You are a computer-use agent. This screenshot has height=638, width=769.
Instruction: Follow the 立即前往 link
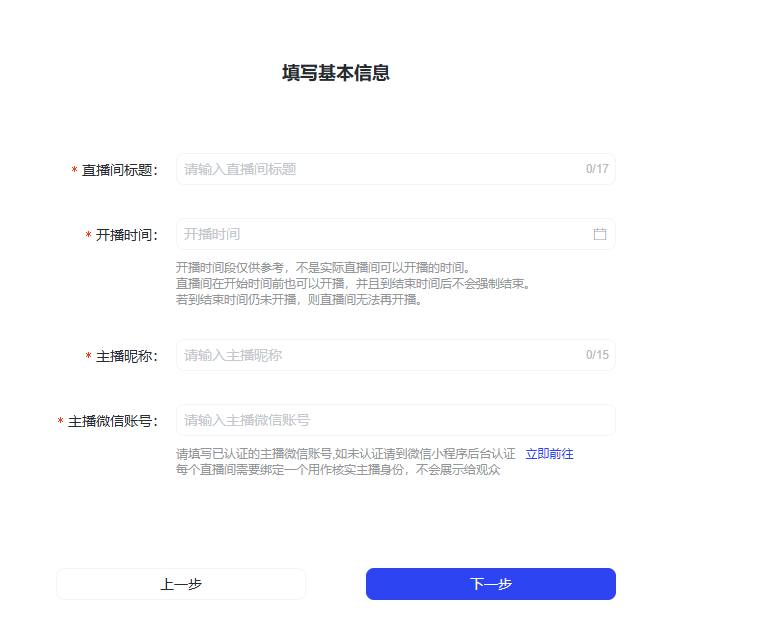pyautogui.click(x=549, y=454)
